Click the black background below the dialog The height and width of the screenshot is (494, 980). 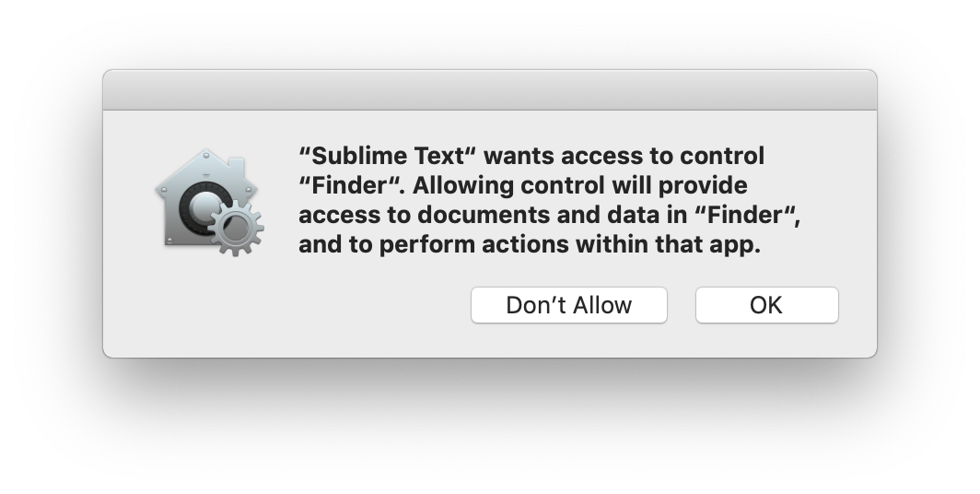(x=489, y=426)
